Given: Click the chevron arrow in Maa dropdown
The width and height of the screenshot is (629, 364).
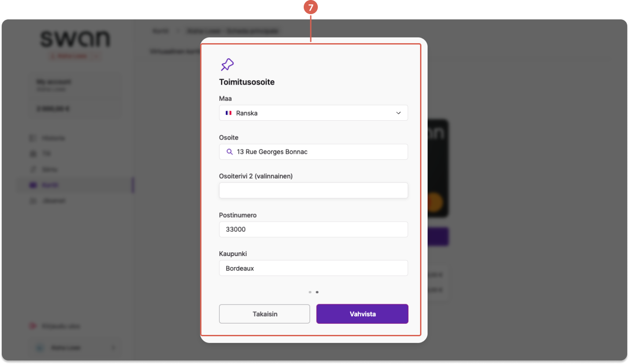Looking at the screenshot, I should tap(398, 113).
